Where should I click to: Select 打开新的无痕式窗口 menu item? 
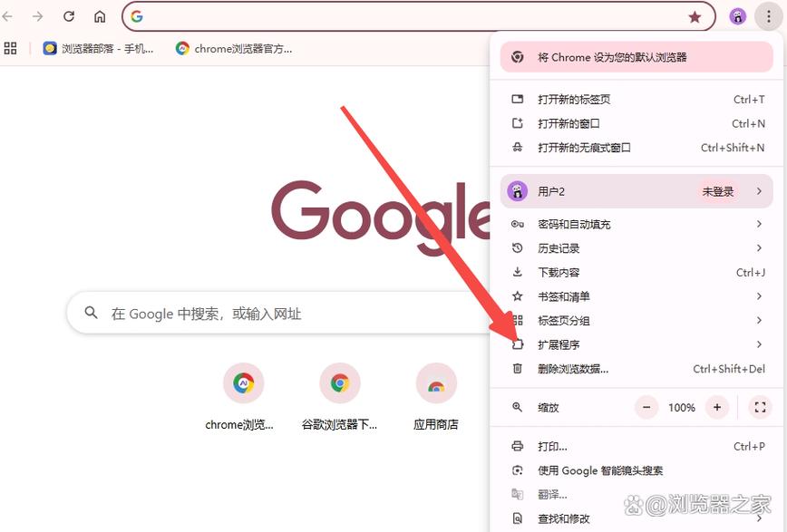(636, 148)
